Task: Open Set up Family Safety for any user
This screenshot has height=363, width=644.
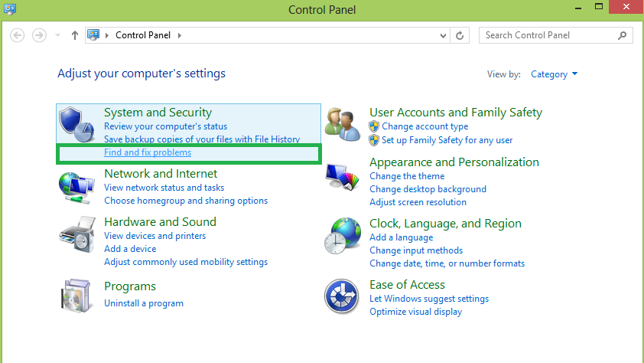Action: pos(447,140)
